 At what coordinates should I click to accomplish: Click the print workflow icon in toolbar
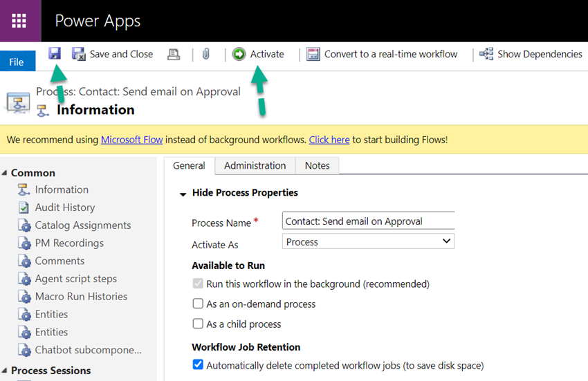tap(173, 55)
